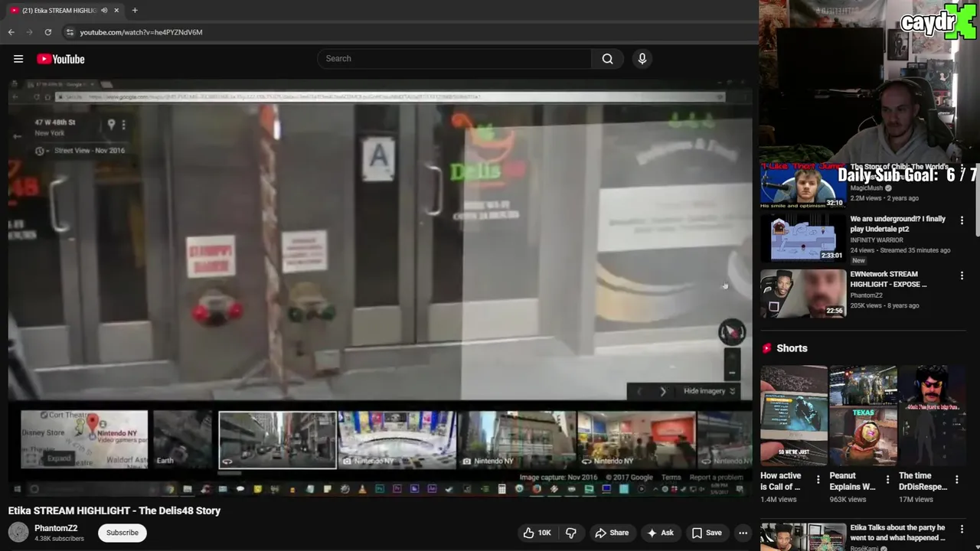Open a new browser tab
Viewport: 980px width, 551px height.
point(135,11)
